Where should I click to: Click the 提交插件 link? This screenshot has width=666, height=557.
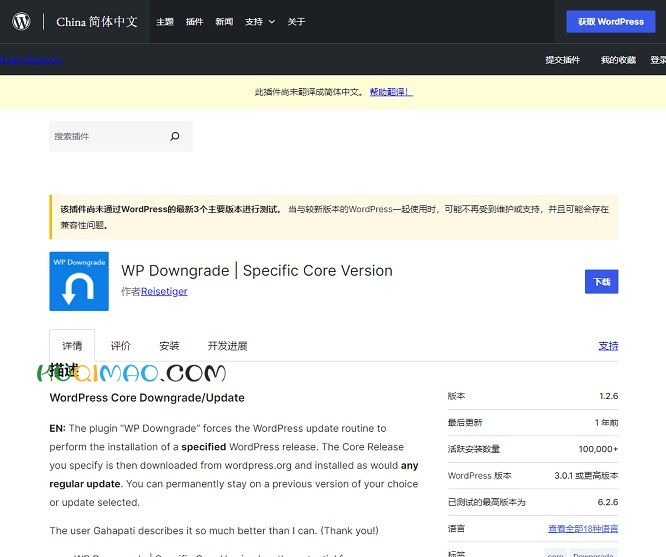[562, 60]
